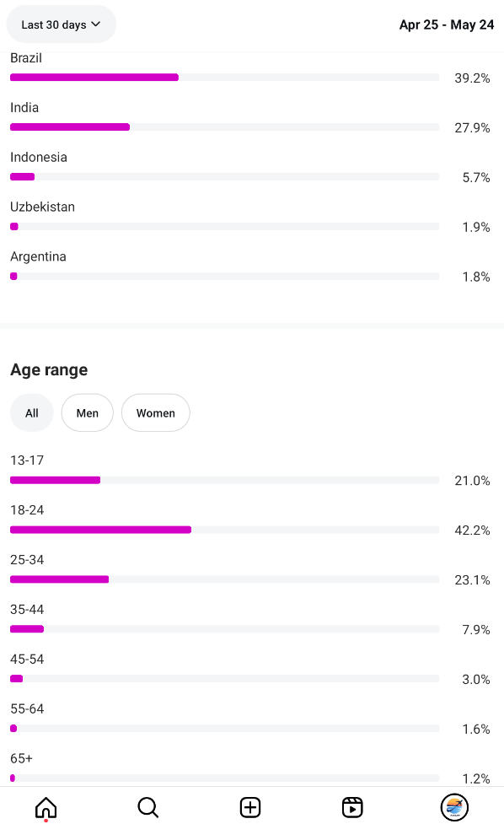Expand the Last 30 days dropdown
504x824 pixels.
coord(61,24)
